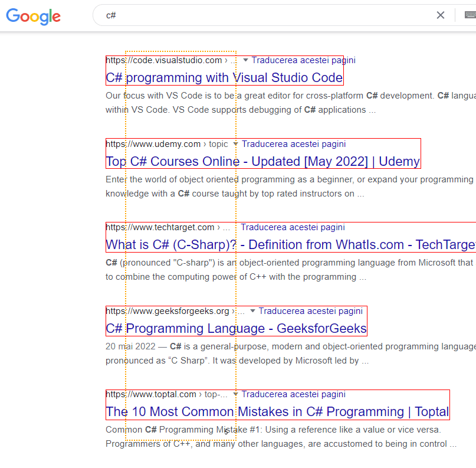The image size is (476, 468).
Task: Open the dropdown arrow beside code.visualstudio.com
Action: click(x=245, y=60)
